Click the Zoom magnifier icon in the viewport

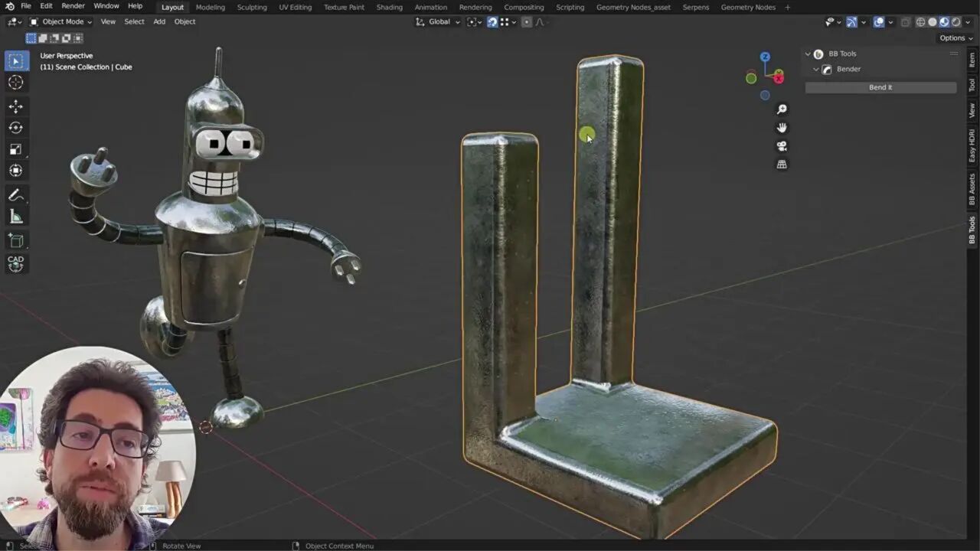click(782, 108)
